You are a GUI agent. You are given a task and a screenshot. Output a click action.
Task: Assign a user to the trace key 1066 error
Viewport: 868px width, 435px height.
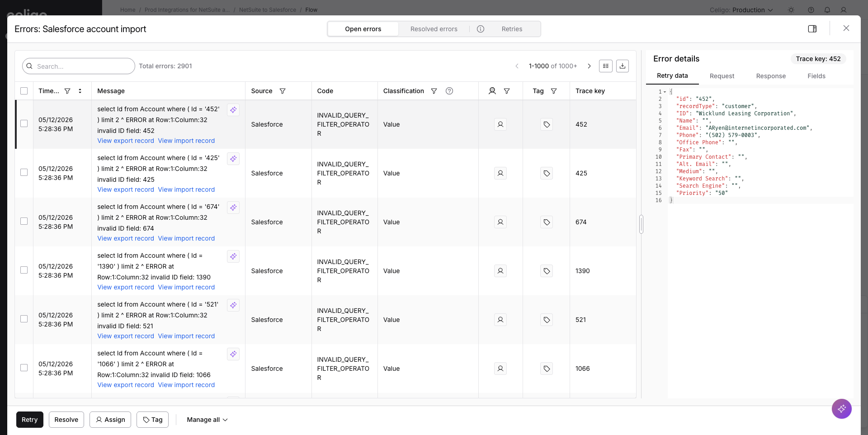click(x=500, y=369)
